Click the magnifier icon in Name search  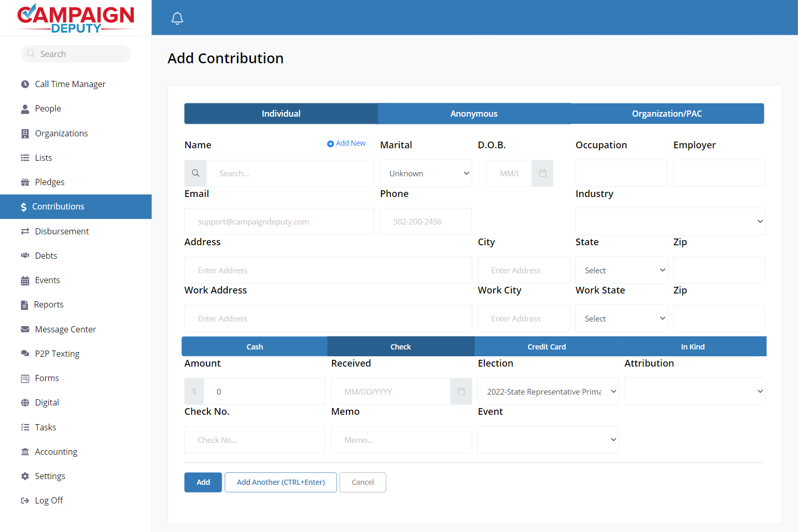pos(195,173)
